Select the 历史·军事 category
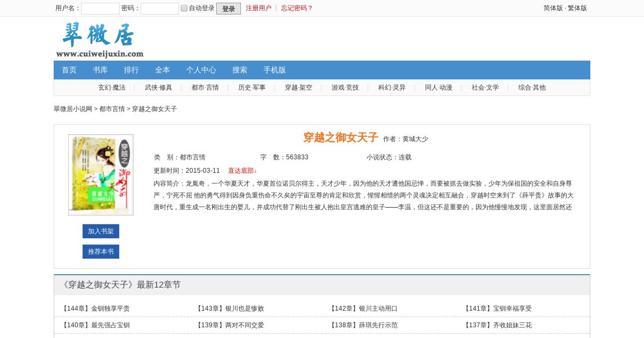The height and width of the screenshot is (338, 644). coord(252,87)
